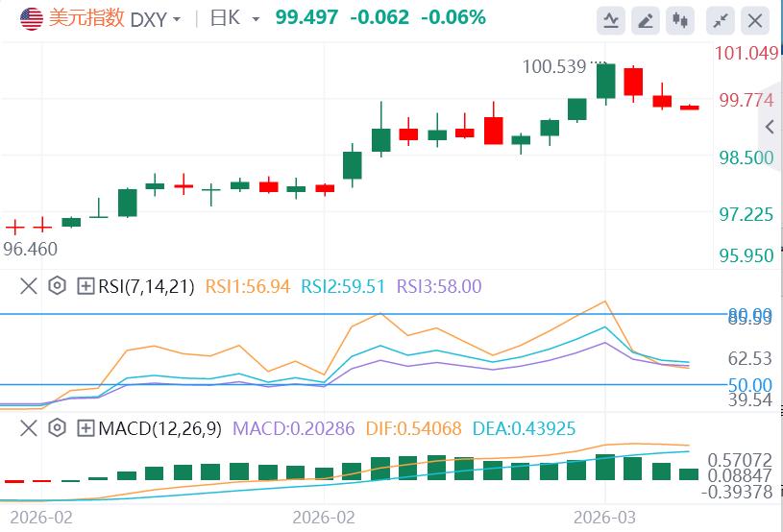Click the RSI 50.00 level label
The height and width of the screenshot is (532, 783).
[x=750, y=385]
